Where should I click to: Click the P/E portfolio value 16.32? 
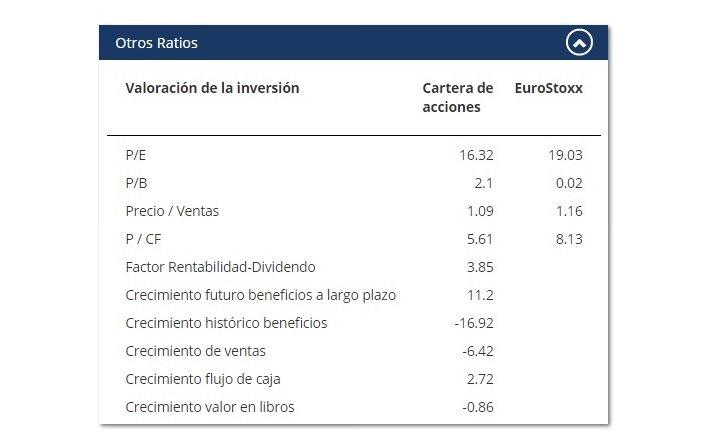(476, 155)
